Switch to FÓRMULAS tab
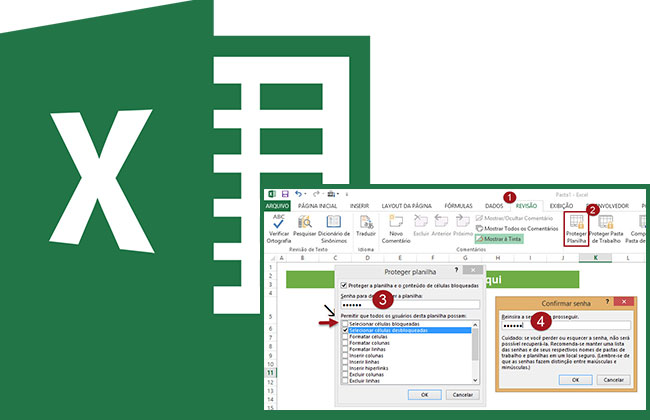This screenshot has height=420, width=650. 458,206
